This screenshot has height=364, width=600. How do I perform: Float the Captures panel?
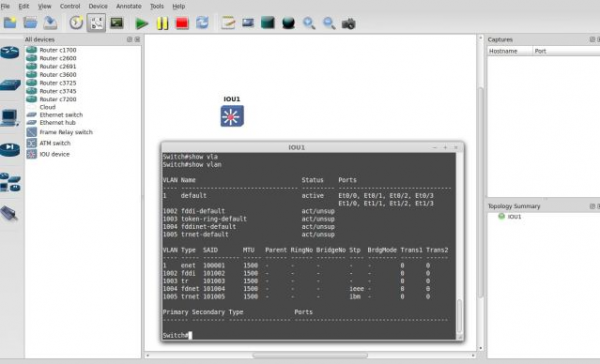(592, 39)
